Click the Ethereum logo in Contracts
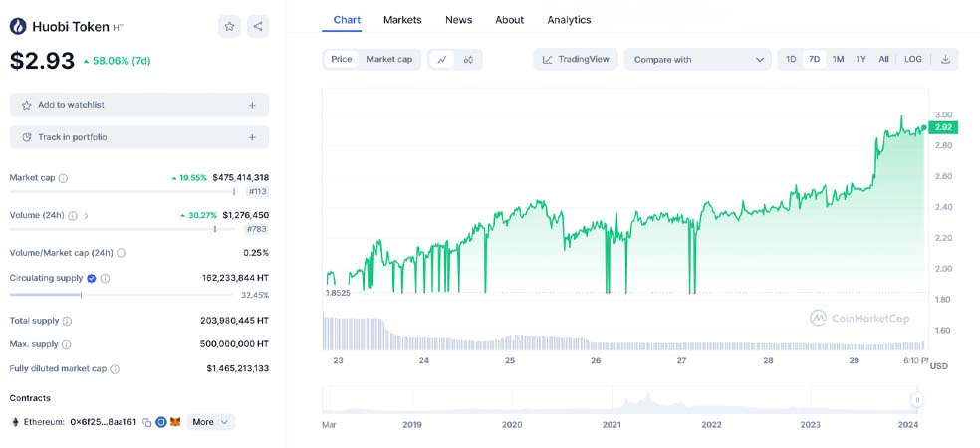 click(x=14, y=422)
